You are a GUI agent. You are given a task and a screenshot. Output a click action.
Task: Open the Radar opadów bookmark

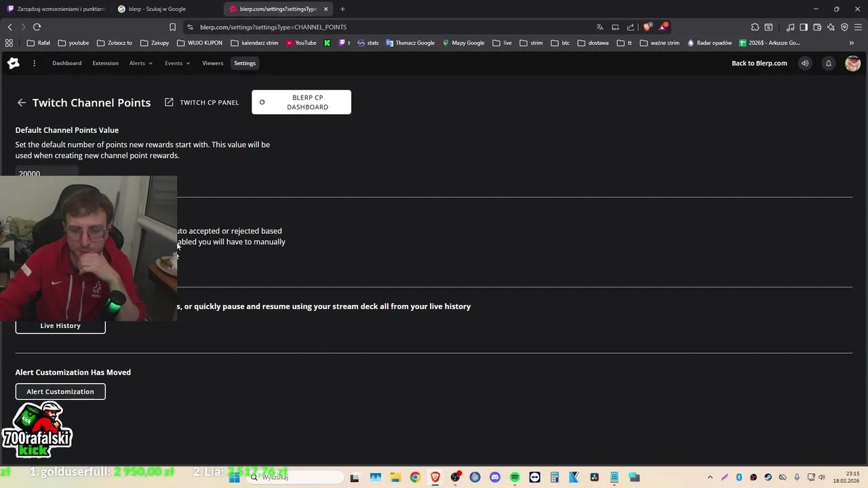click(x=709, y=43)
